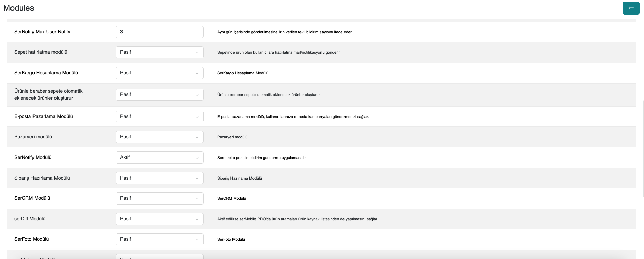This screenshot has height=259, width=644.
Task: Open the Sipariş Hazırlama Modülü dropdown
Action: click(159, 178)
